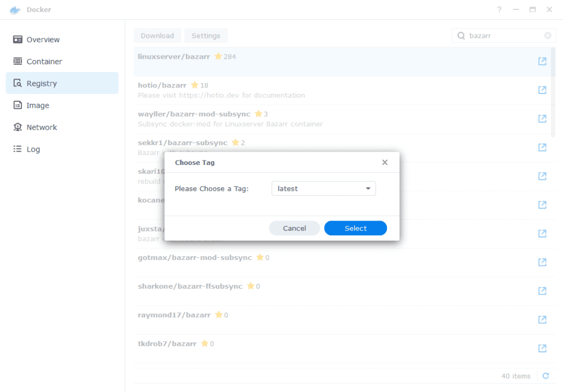Open the Container sidebar section
The height and width of the screenshot is (392, 563).
point(62,62)
